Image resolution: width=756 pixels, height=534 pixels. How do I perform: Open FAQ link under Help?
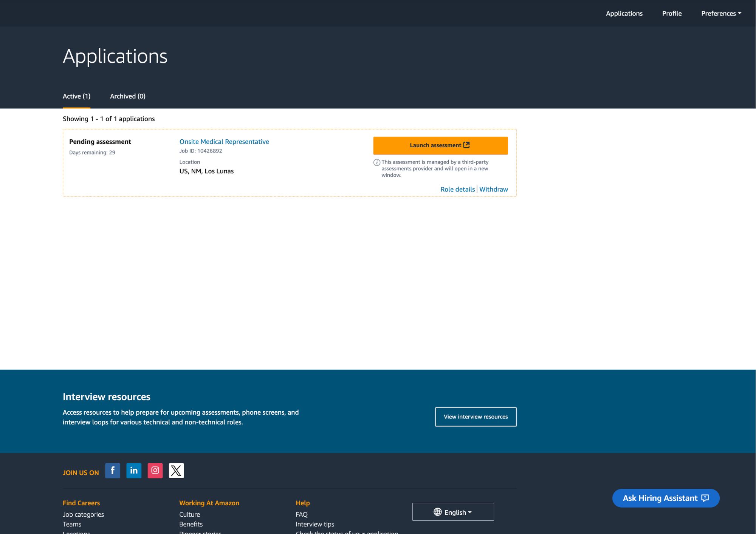click(x=302, y=514)
